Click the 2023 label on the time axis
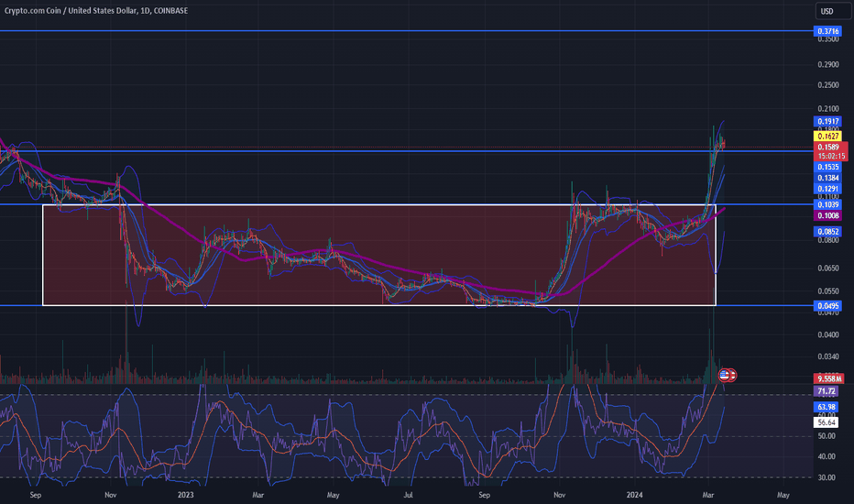Image resolution: width=854 pixels, height=504 pixels. [185, 495]
